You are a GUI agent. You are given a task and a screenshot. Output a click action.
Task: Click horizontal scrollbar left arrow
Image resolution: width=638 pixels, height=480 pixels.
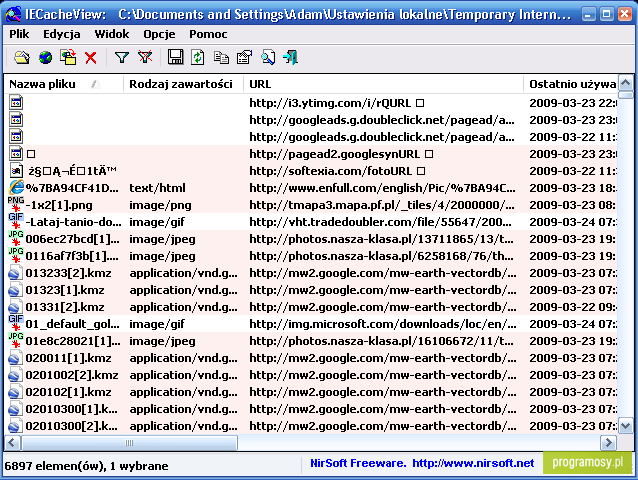[12, 443]
